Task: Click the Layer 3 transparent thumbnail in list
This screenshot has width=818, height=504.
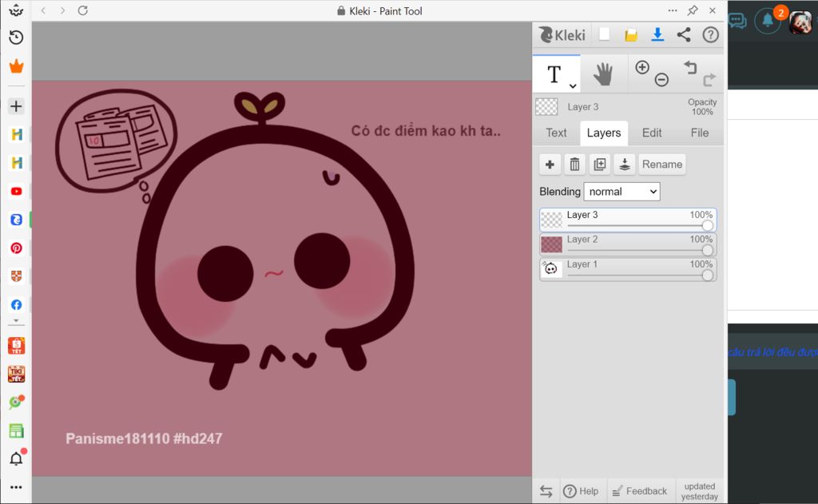Action: (551, 220)
